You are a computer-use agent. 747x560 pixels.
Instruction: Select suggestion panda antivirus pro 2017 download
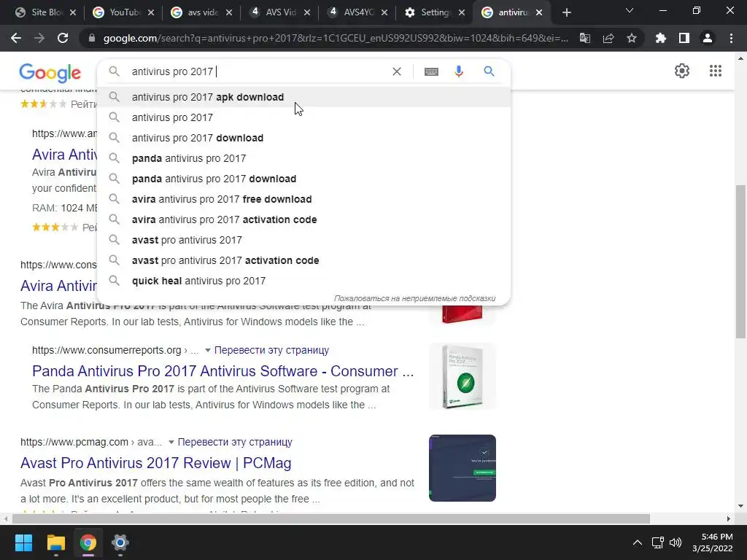(x=304, y=179)
